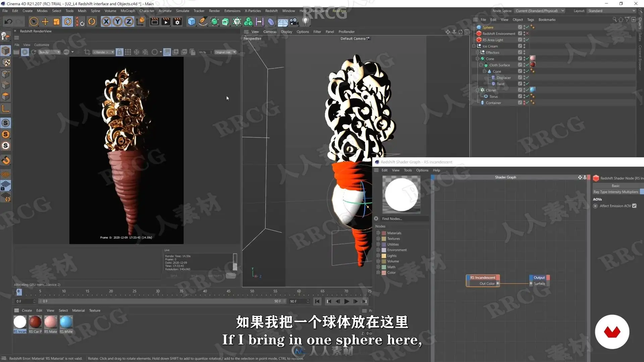Open the Bend deformer icon
The image size is (644, 362).
click(271, 22)
